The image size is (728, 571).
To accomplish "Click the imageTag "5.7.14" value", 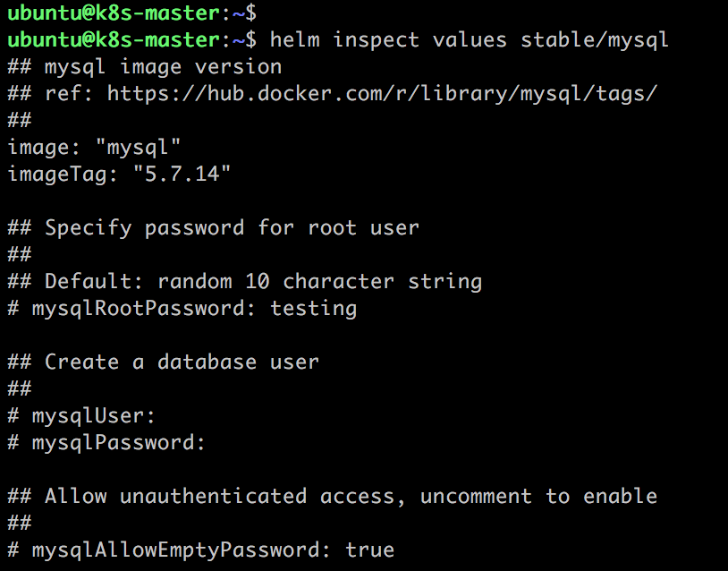I will tap(182, 175).
